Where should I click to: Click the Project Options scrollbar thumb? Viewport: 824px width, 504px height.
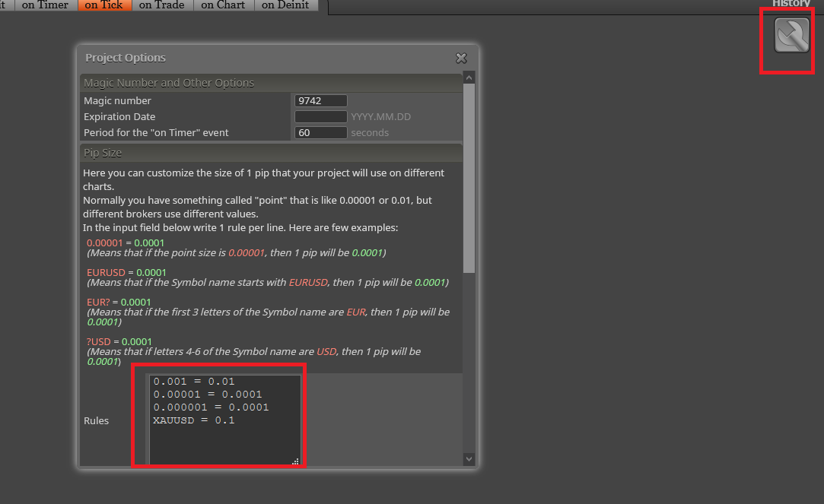469,179
